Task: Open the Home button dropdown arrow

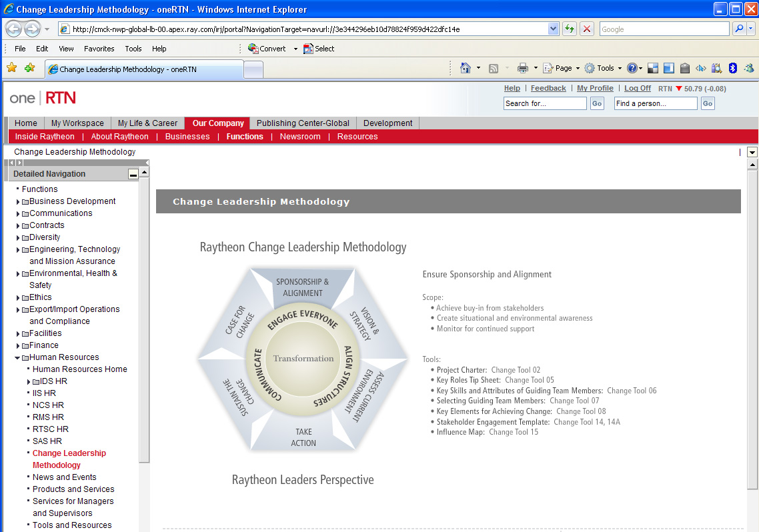Action: point(478,68)
